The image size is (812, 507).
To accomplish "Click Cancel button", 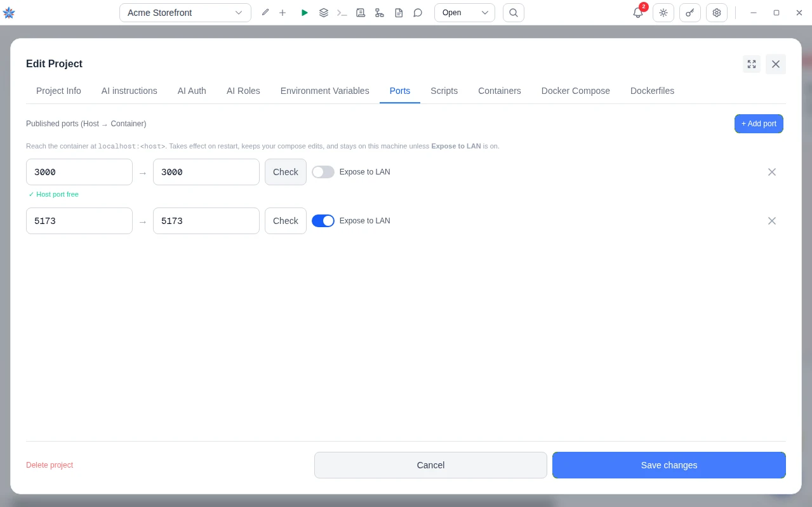I will 430,465.
